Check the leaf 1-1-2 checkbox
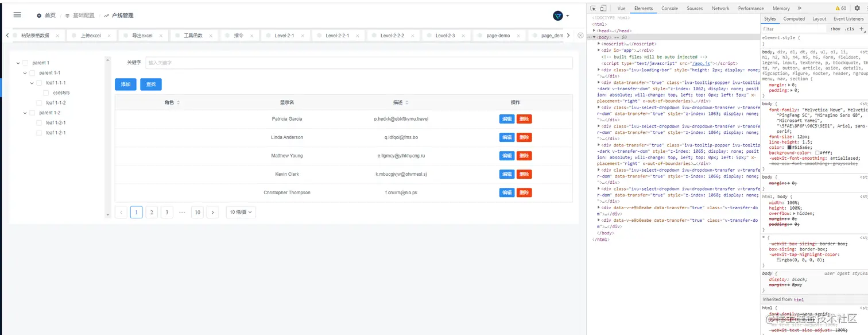The width and height of the screenshot is (868, 335). [x=39, y=103]
